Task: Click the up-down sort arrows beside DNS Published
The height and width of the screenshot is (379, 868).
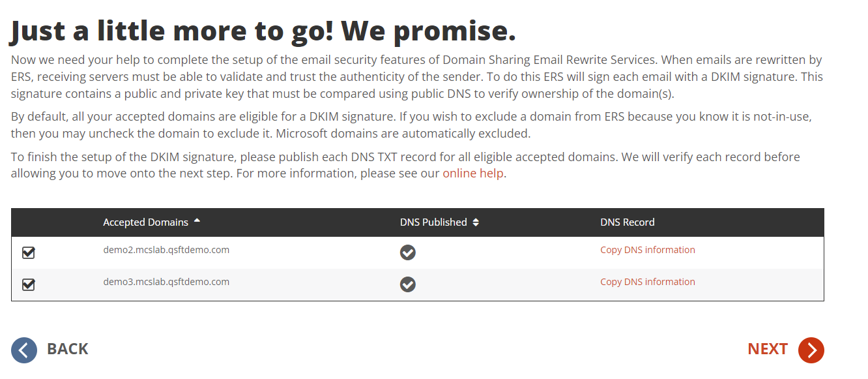Action: click(x=476, y=222)
